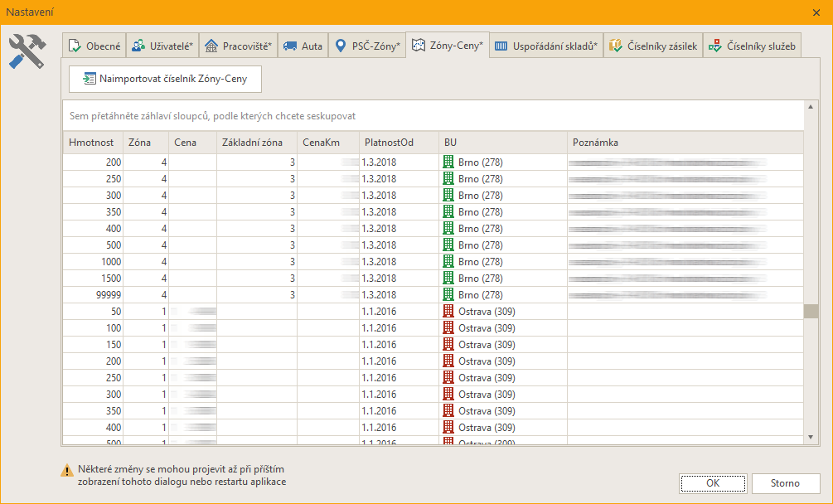The image size is (833, 504).
Task: Open Uživatelé tab with users icon
Action: [x=163, y=46]
